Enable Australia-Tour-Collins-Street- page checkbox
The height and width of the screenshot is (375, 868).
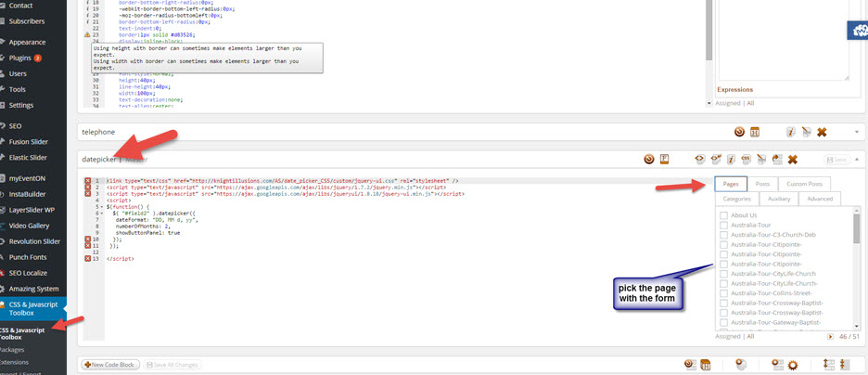coord(723,294)
